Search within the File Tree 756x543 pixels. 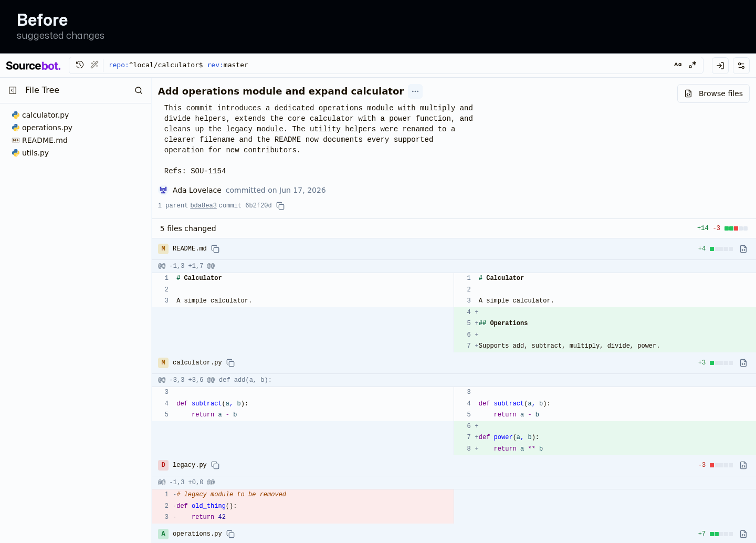click(x=139, y=90)
